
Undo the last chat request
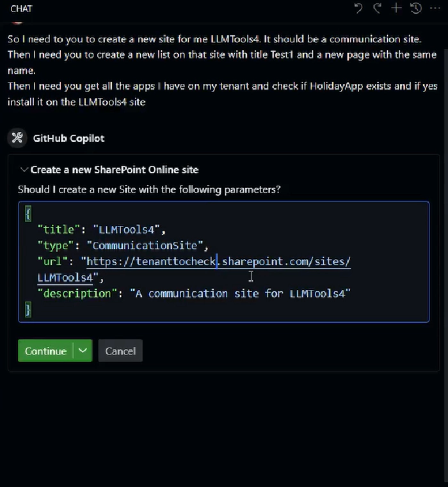(358, 8)
